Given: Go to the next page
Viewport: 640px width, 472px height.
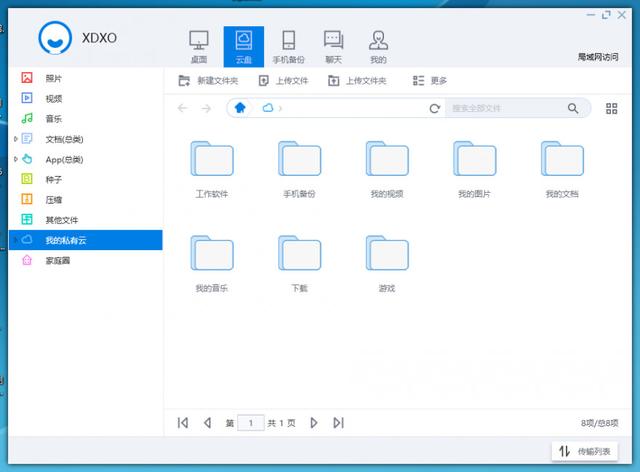Looking at the screenshot, I should [x=313, y=423].
